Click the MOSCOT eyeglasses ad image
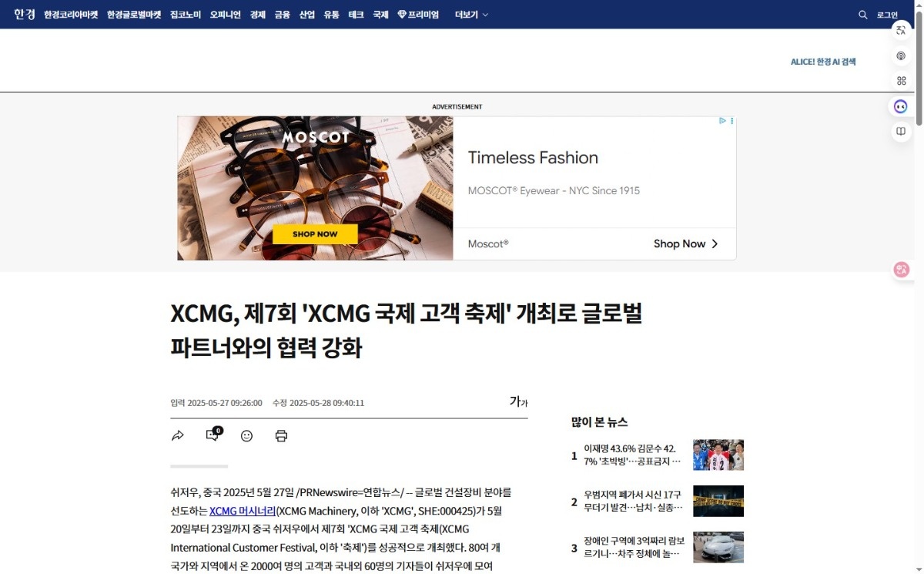 coord(315,188)
